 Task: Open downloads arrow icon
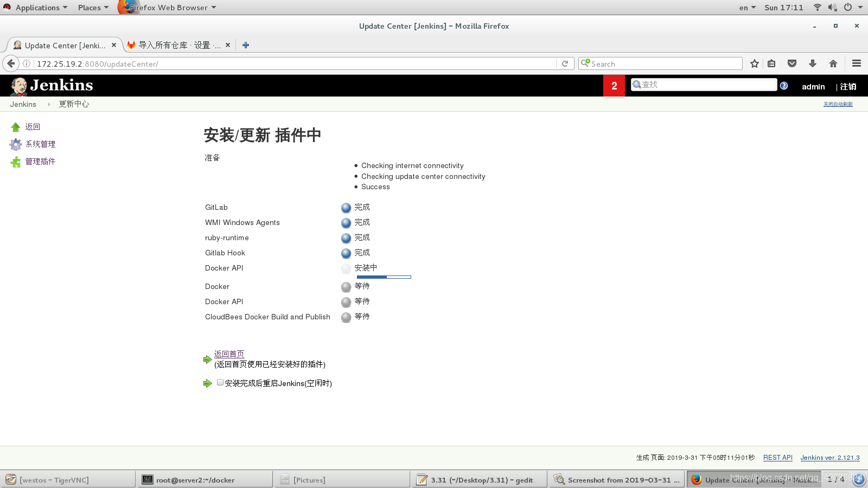tap(813, 63)
